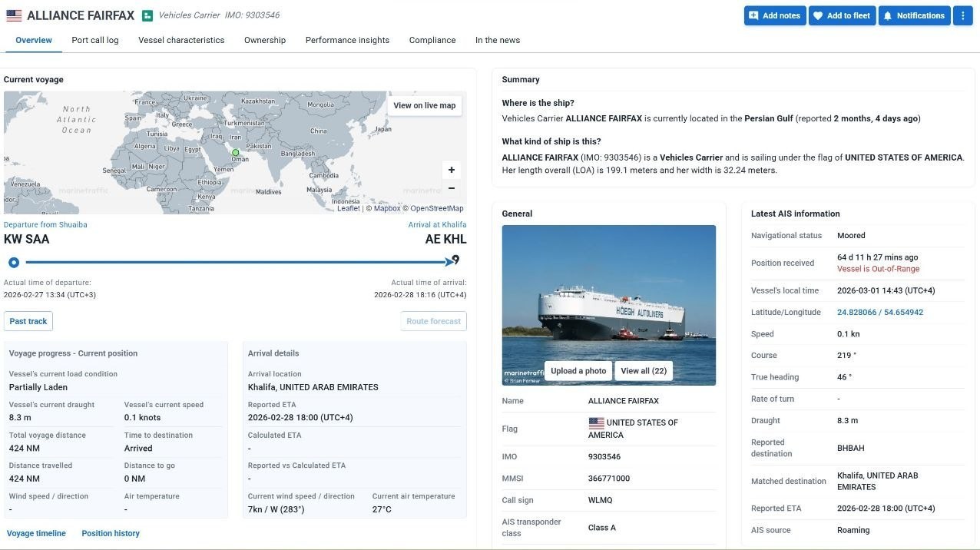This screenshot has width=980, height=550.
Task: Open the Performance insights tab
Action: (x=347, y=40)
